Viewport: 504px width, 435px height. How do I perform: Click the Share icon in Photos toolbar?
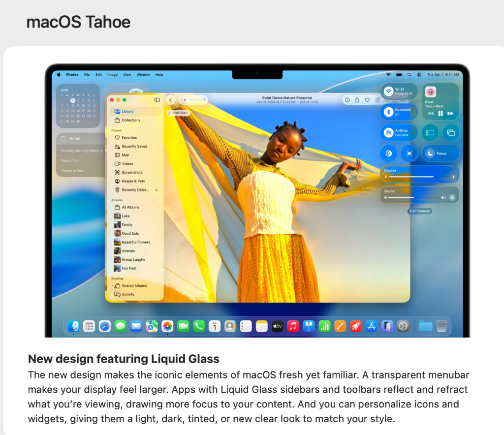coord(357,100)
